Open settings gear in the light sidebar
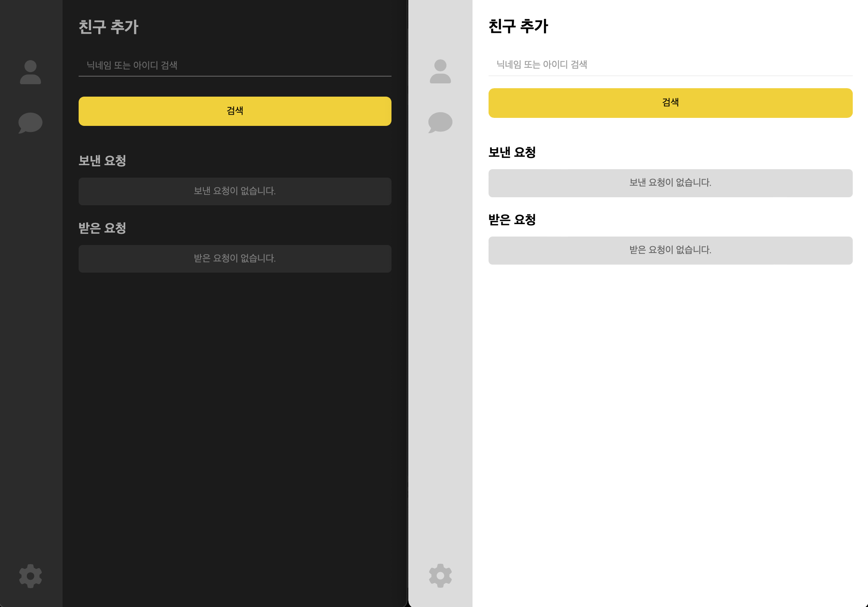Viewport: 868px width, 607px height. (x=440, y=576)
